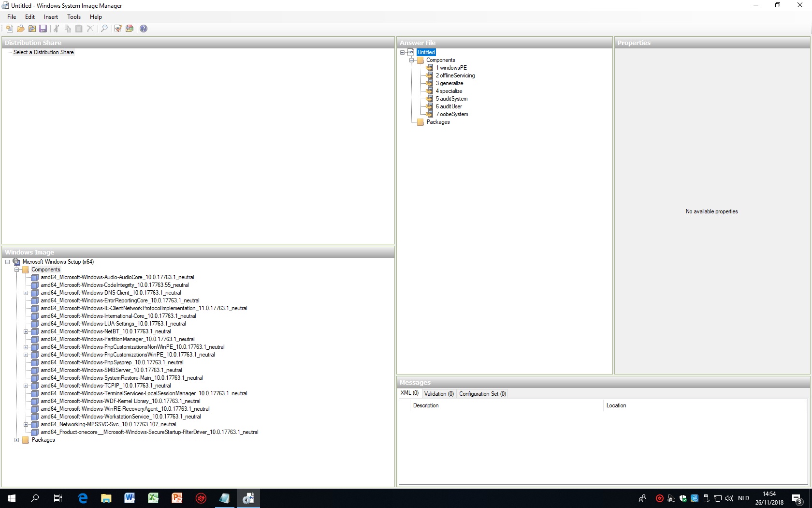Click the Delete X toolbar icon

pos(90,29)
